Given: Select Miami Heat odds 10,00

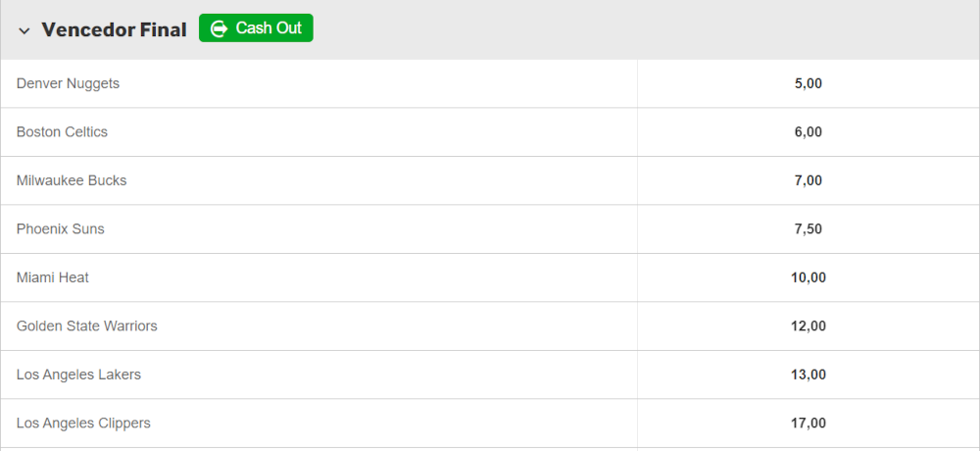Looking at the screenshot, I should [x=808, y=277].
